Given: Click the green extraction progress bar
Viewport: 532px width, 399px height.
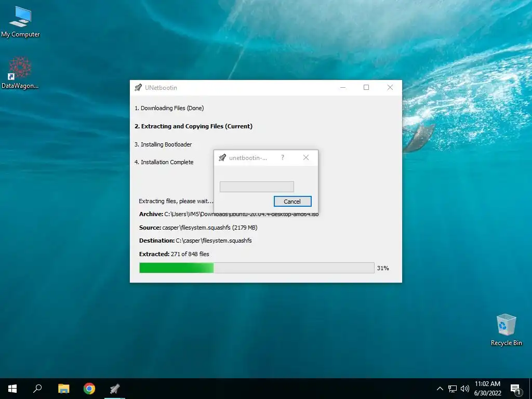Looking at the screenshot, I should [257, 268].
